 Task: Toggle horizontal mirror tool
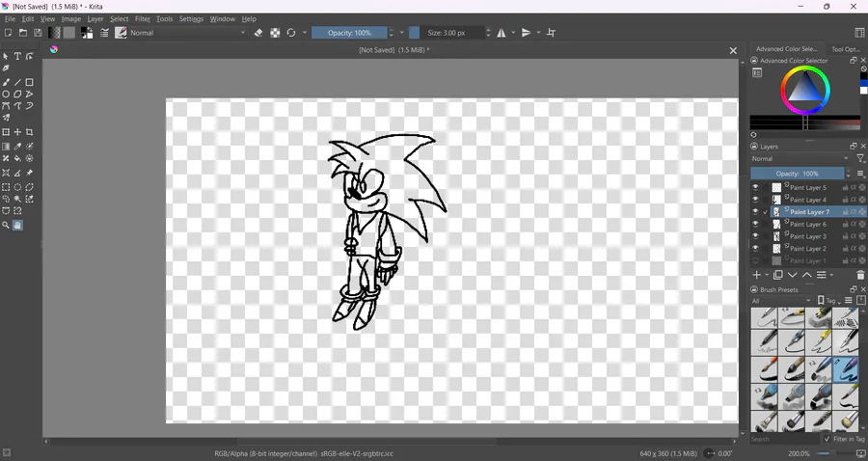pyautogui.click(x=501, y=33)
